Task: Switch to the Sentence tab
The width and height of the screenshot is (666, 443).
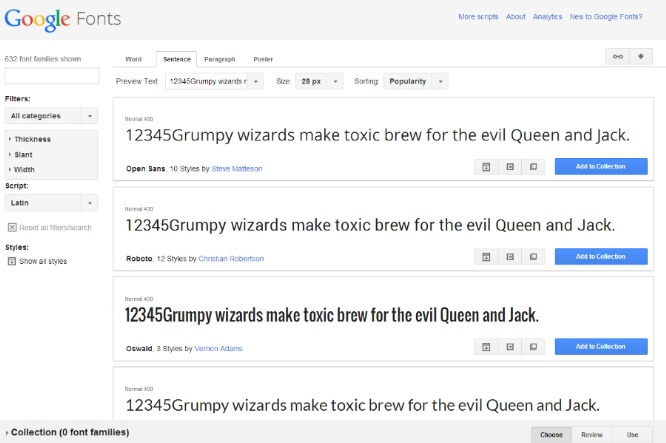Action: 177,59
